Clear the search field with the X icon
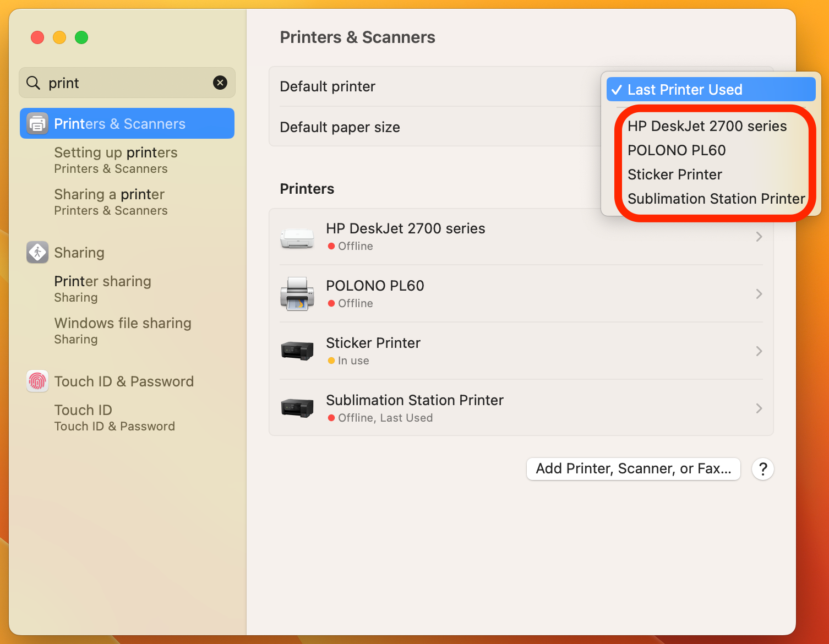The image size is (829, 644). click(220, 83)
